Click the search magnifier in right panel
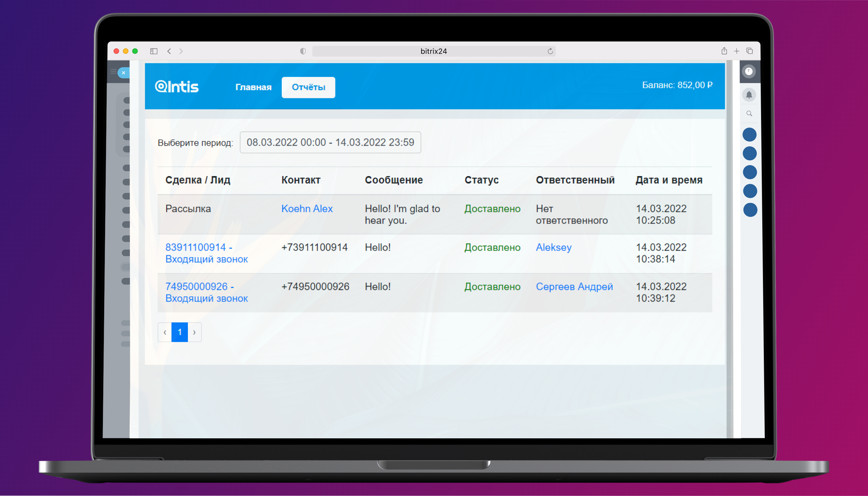This screenshot has height=496, width=868. (x=749, y=113)
